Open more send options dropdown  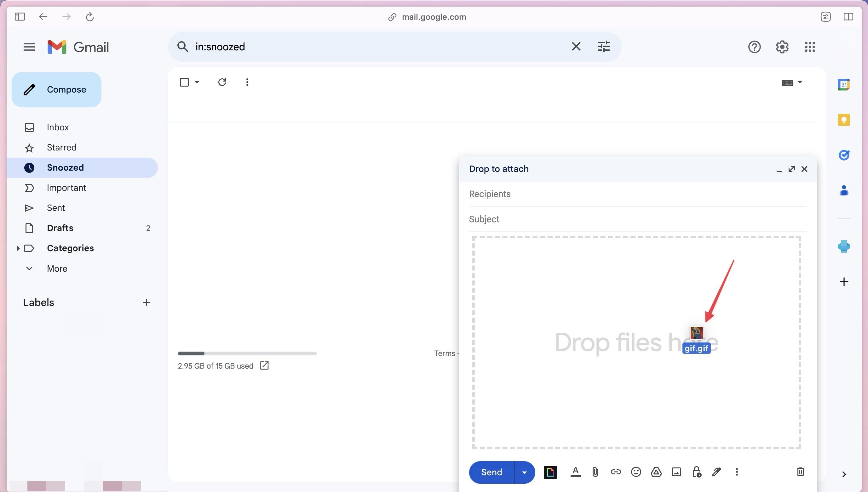(x=525, y=472)
